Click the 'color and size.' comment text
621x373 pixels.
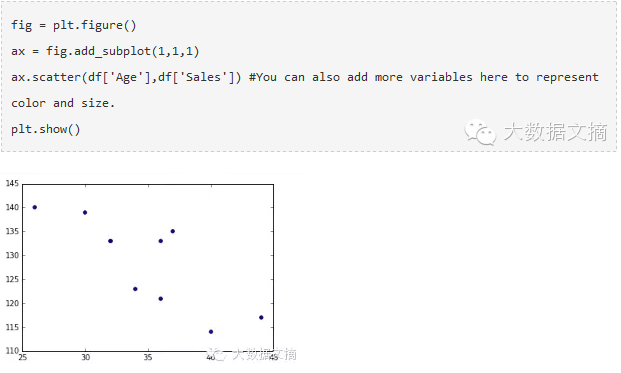[63, 103]
